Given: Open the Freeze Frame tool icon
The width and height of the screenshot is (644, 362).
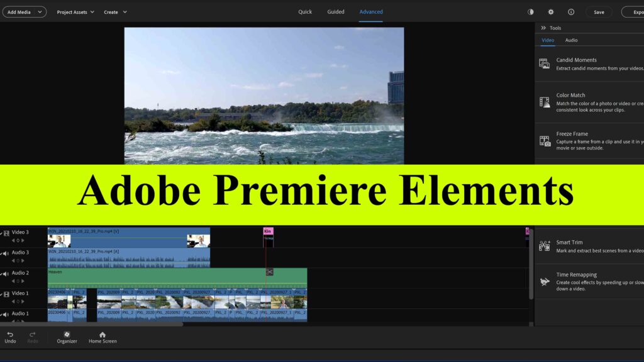Looking at the screenshot, I should [x=545, y=141].
